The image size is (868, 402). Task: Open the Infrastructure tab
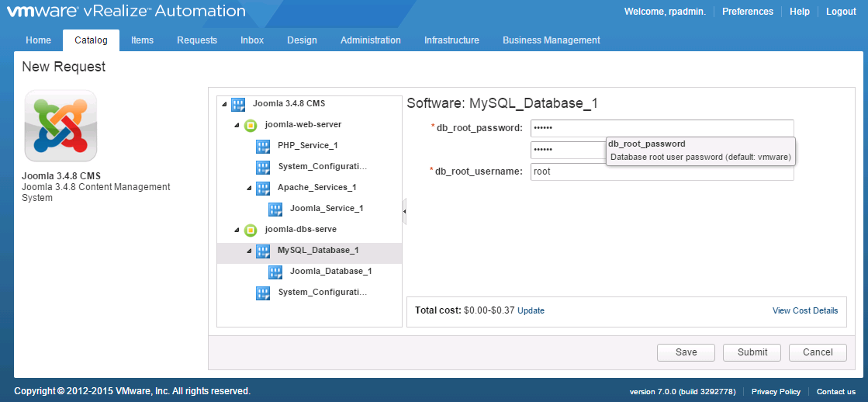click(451, 40)
